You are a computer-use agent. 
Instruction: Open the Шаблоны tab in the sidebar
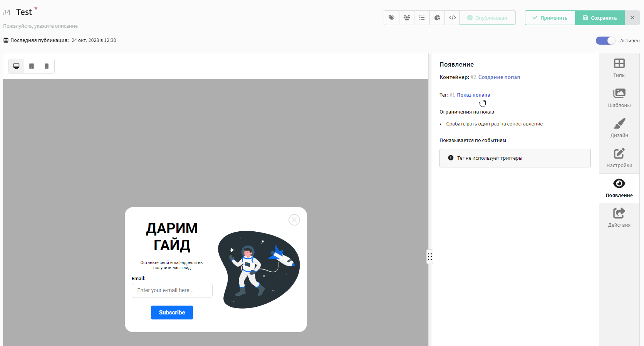pyautogui.click(x=619, y=98)
